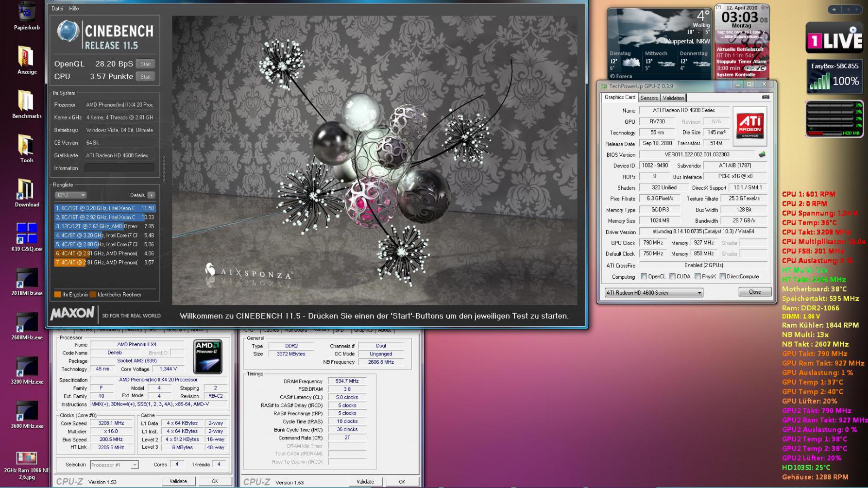This screenshot has height=488, width=868.
Task: Open the Anzeige desktop folder
Action: [26, 56]
